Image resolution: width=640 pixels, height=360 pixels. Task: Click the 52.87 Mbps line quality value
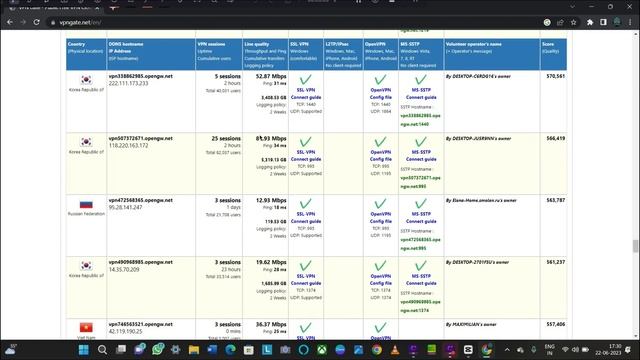(271, 76)
